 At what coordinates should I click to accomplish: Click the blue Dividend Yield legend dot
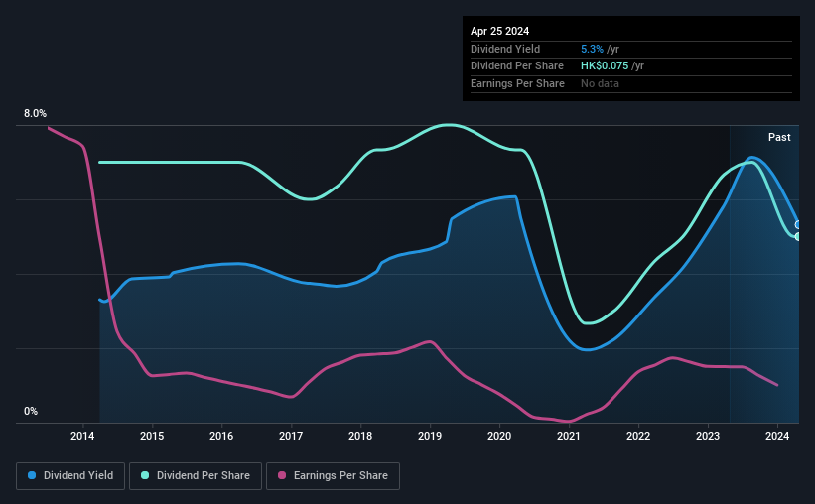click(x=32, y=475)
